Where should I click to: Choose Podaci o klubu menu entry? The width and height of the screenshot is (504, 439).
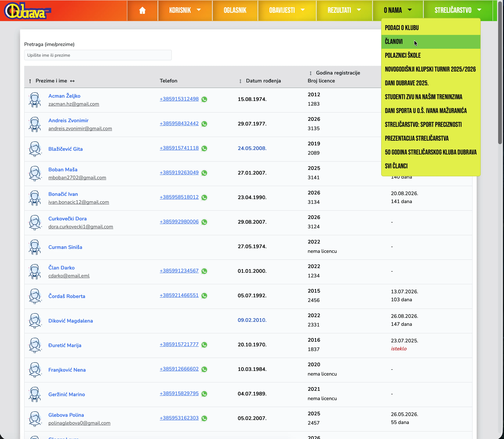pos(402,28)
